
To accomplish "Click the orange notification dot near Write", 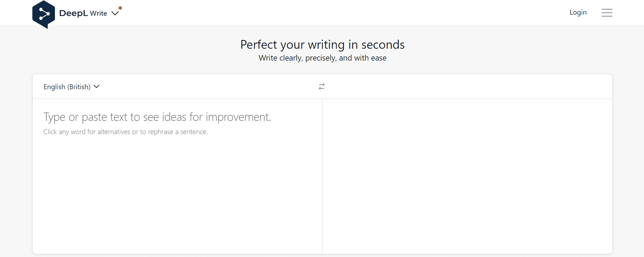I will [x=120, y=7].
